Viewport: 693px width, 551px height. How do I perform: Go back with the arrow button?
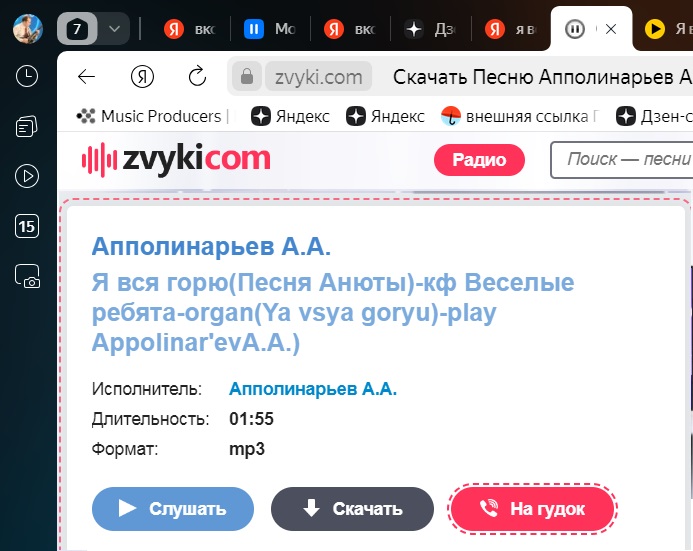point(86,77)
